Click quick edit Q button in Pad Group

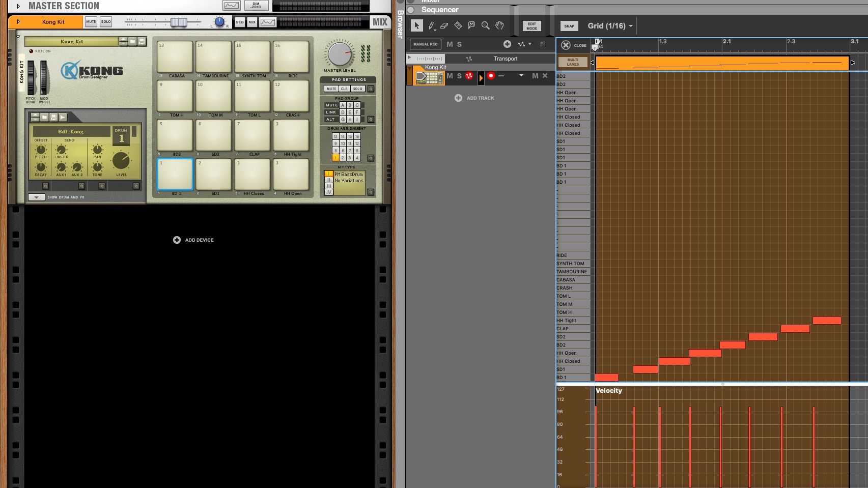pyautogui.click(x=371, y=119)
